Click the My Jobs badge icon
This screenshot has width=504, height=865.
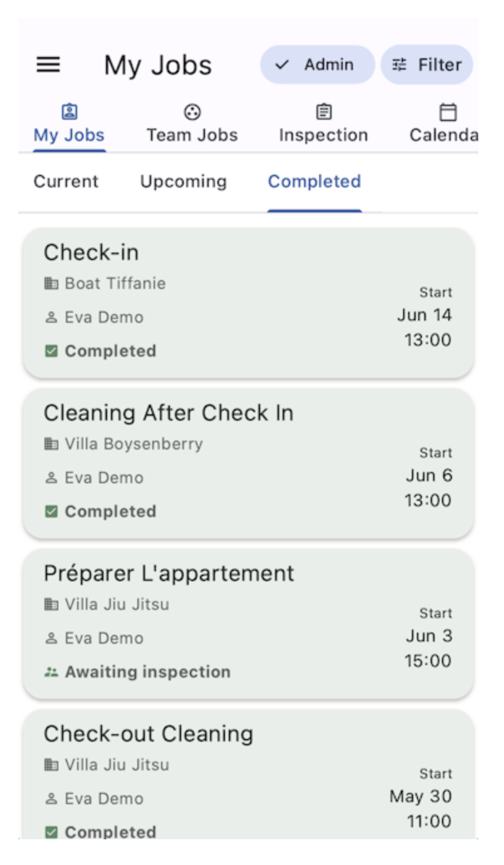pyautogui.click(x=69, y=112)
